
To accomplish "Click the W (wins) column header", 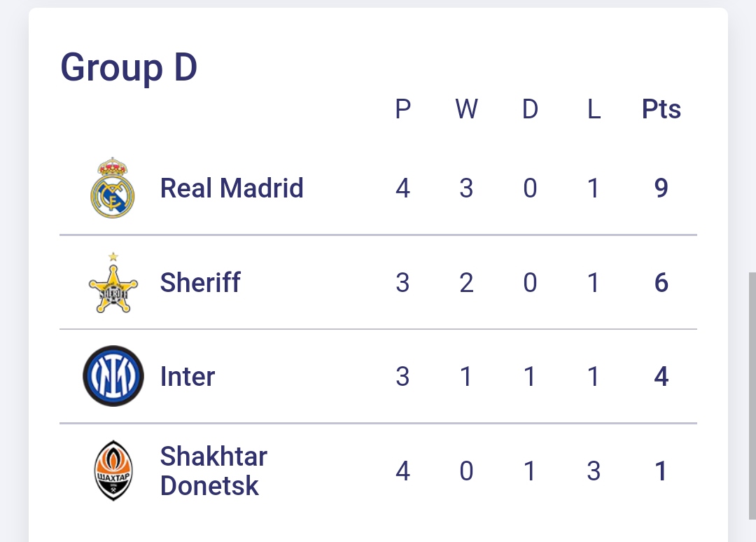I will pos(466,109).
